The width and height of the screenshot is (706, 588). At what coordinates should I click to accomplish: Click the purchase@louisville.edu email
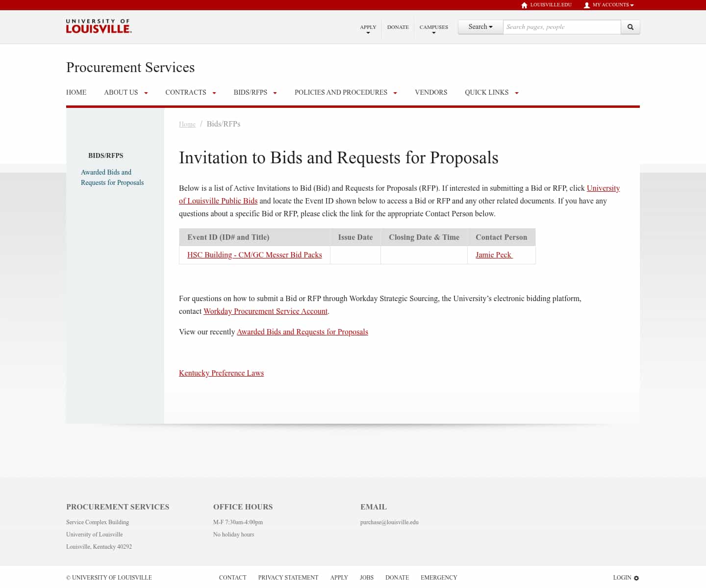pyautogui.click(x=389, y=522)
